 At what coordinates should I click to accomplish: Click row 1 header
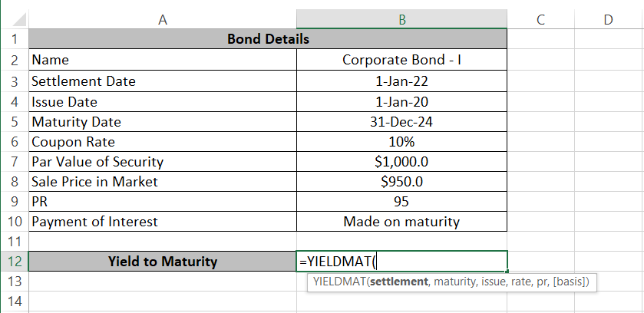pos(14,38)
